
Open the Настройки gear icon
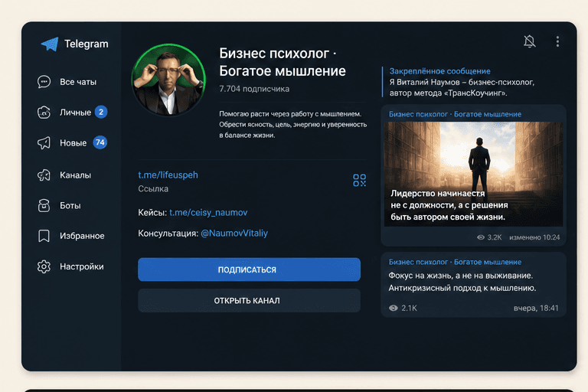tap(44, 266)
